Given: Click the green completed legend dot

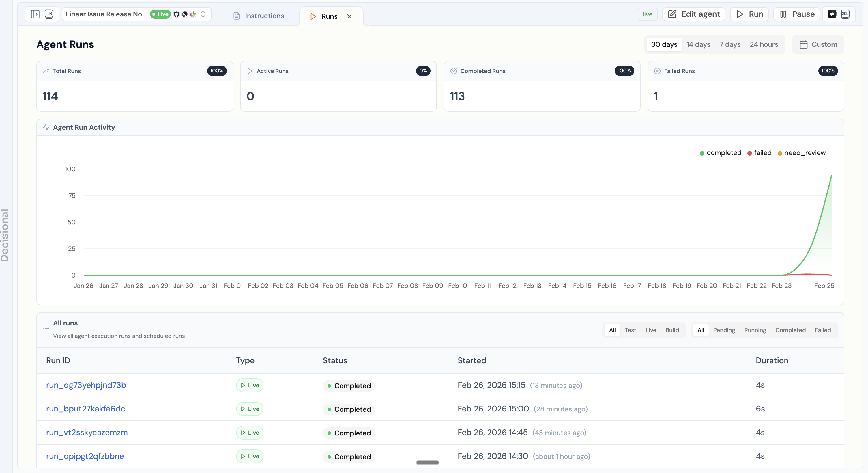Looking at the screenshot, I should point(702,153).
